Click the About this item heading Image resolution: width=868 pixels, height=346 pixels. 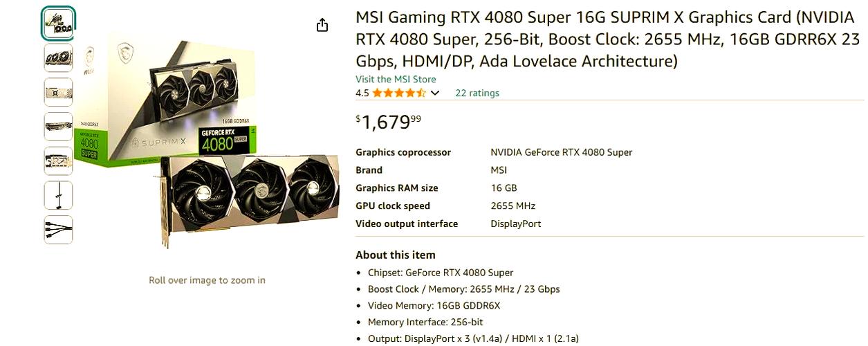click(396, 255)
